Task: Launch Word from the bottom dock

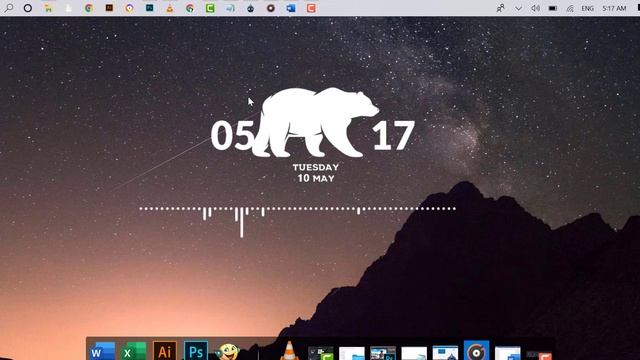Action: pyautogui.click(x=102, y=351)
